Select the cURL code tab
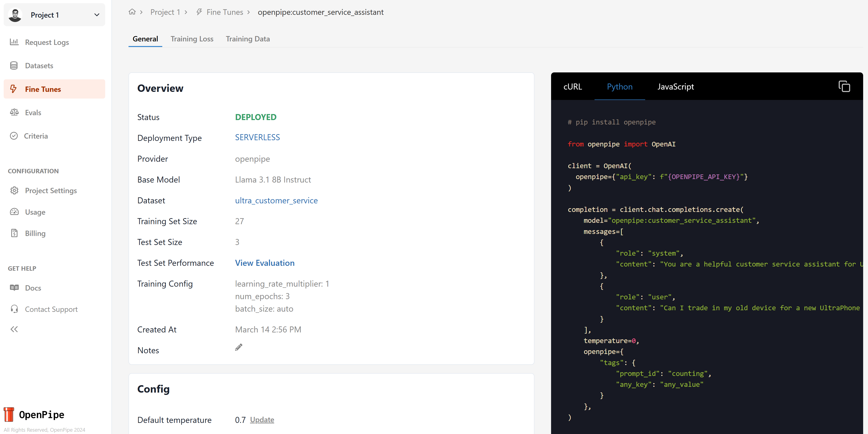 point(572,87)
